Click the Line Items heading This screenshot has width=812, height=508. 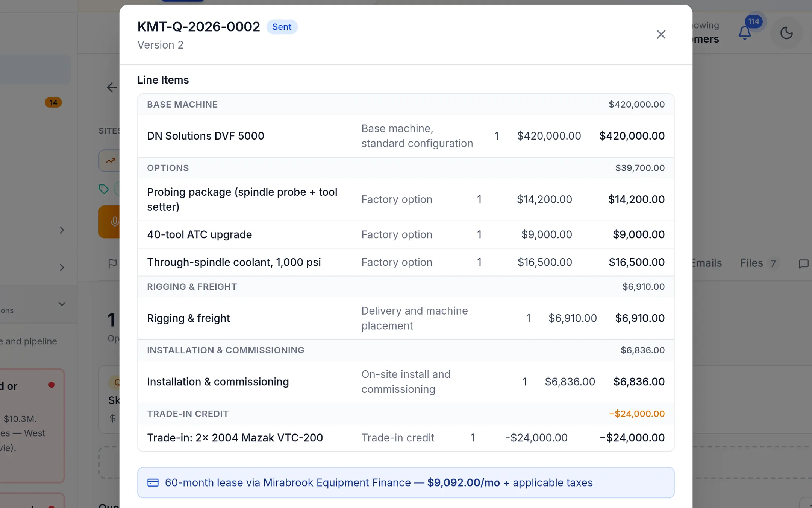click(163, 80)
